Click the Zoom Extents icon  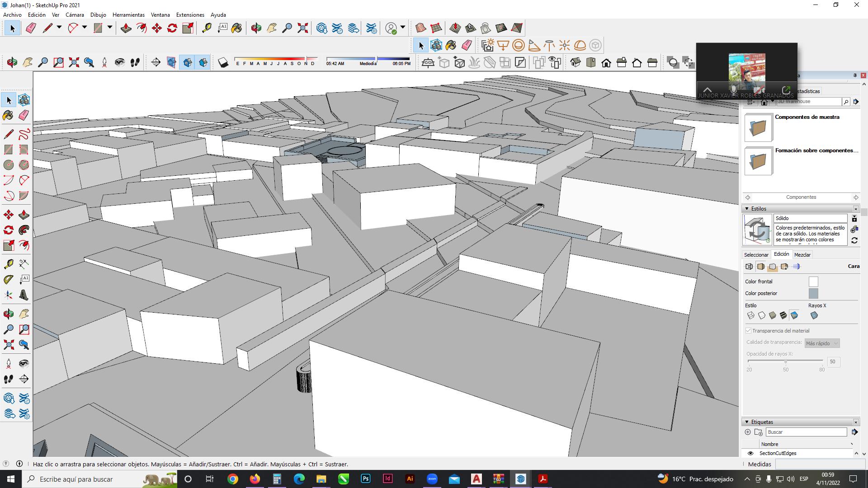pyautogui.click(x=303, y=28)
